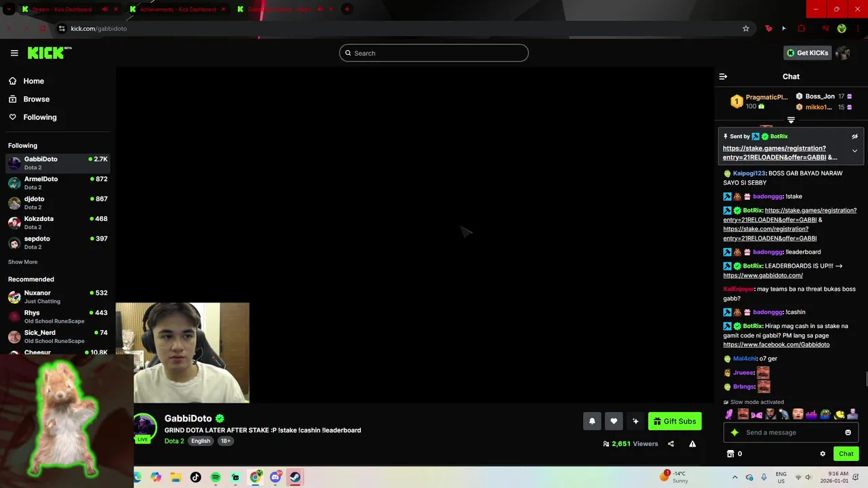Click the English language tag
Viewport: 868px width, 488px height.
point(201,441)
